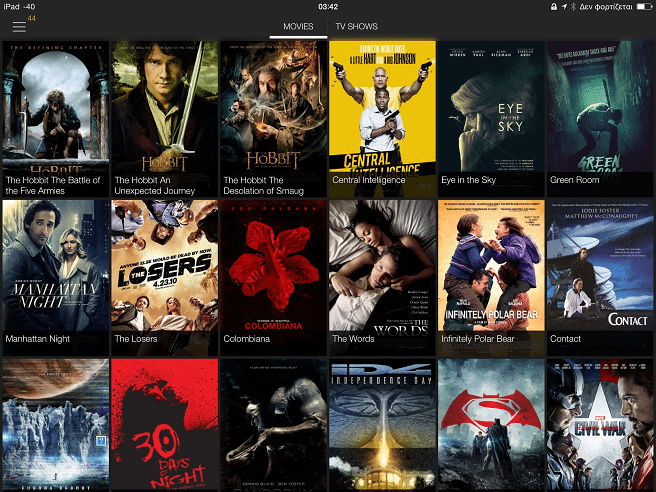Click the battery icon in status bar
This screenshot has width=656, height=492.
click(x=644, y=7)
